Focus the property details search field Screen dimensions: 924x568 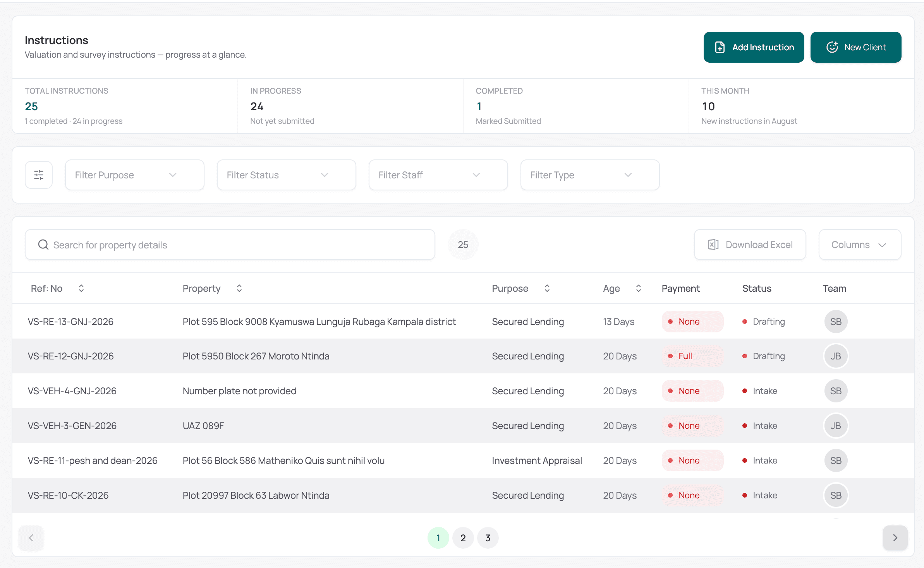point(230,245)
